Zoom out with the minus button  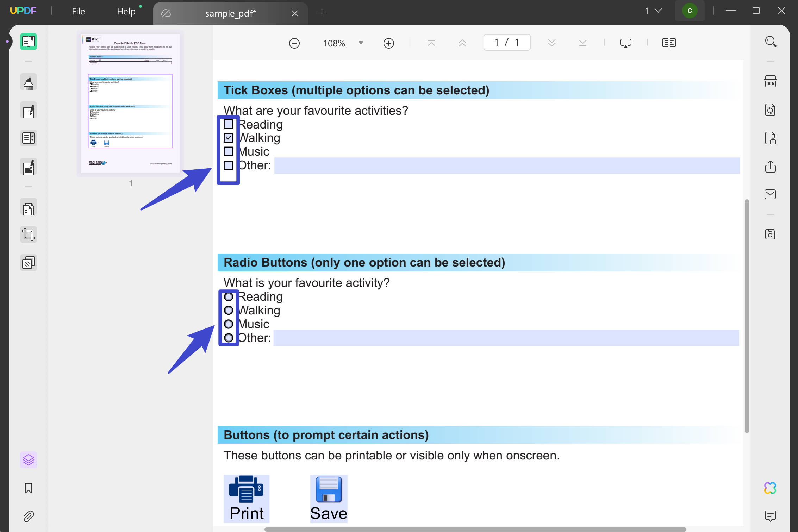pos(294,43)
